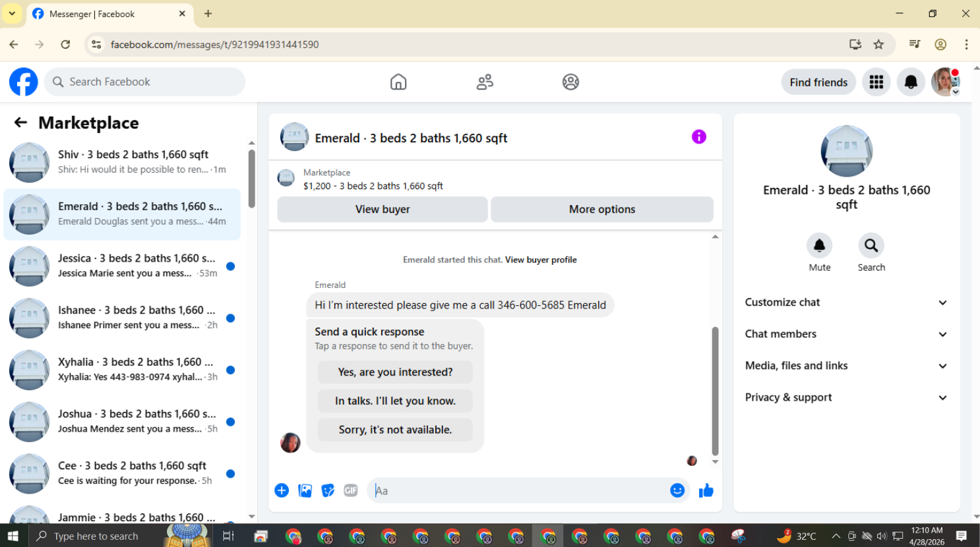
Task: Open the $1,200 Marketplace listing link
Action: coord(373,186)
